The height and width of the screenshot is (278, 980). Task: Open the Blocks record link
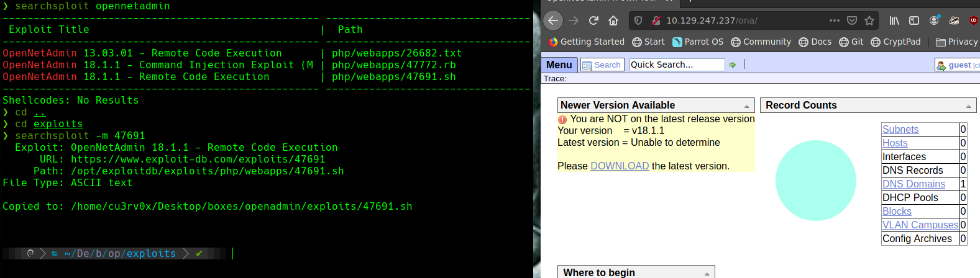[x=897, y=211]
